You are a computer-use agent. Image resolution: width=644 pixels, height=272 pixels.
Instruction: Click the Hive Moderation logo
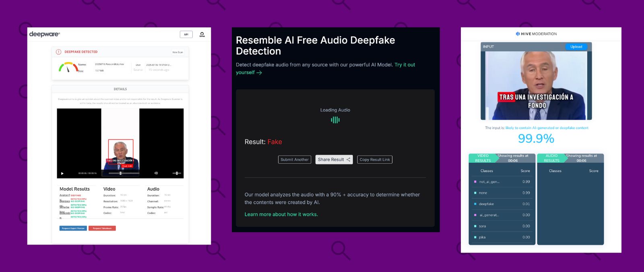(x=537, y=34)
